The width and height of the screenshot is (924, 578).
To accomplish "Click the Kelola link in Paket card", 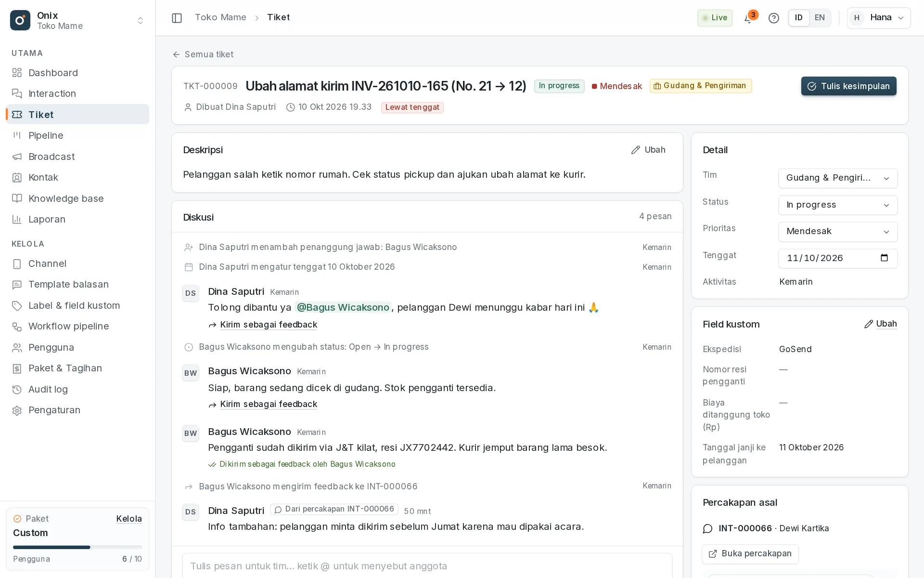I will click(129, 519).
